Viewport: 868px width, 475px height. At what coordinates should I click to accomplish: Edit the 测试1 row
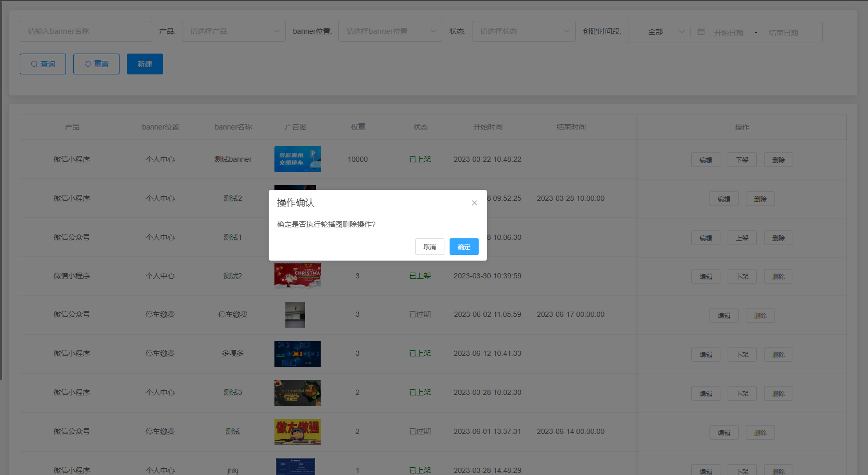705,238
